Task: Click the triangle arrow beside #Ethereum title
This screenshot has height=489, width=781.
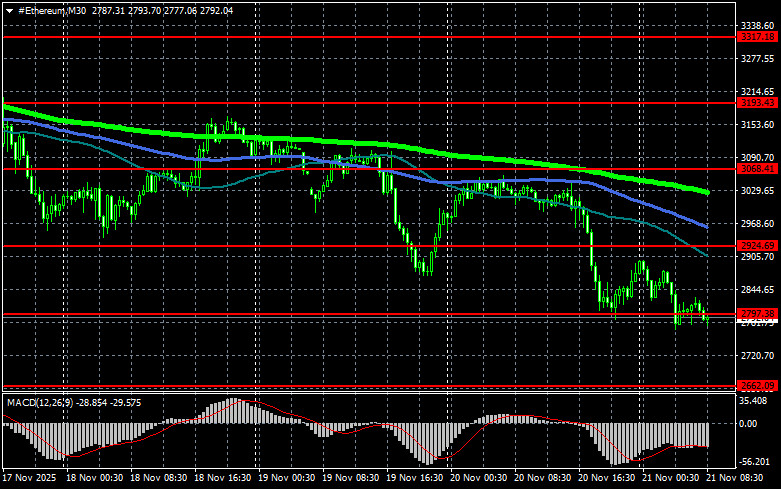Action: [9, 9]
